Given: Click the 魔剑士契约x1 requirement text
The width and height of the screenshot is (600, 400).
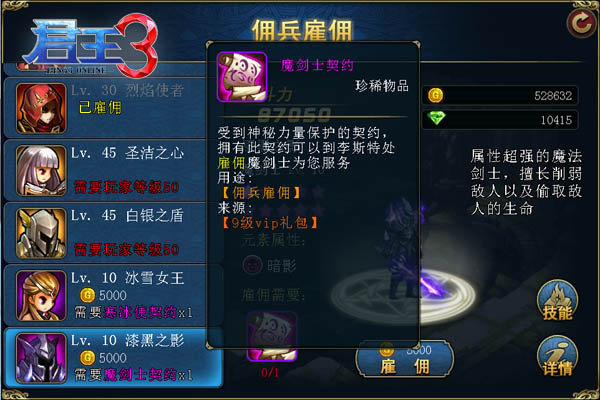Looking at the screenshot, I should point(148,375).
